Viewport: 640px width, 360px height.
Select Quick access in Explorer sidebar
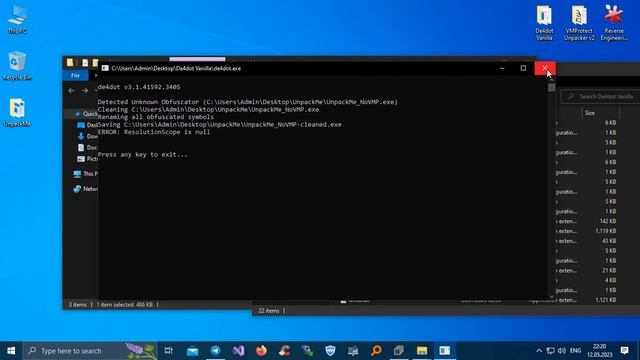[86, 114]
